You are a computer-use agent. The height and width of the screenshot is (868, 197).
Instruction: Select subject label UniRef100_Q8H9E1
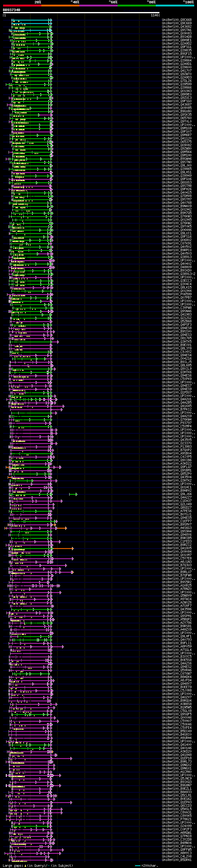(177, 40)
